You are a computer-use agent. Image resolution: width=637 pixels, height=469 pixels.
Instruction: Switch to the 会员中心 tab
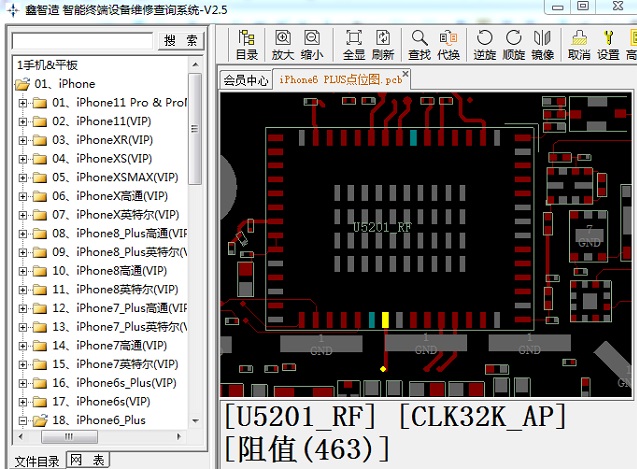[246, 80]
